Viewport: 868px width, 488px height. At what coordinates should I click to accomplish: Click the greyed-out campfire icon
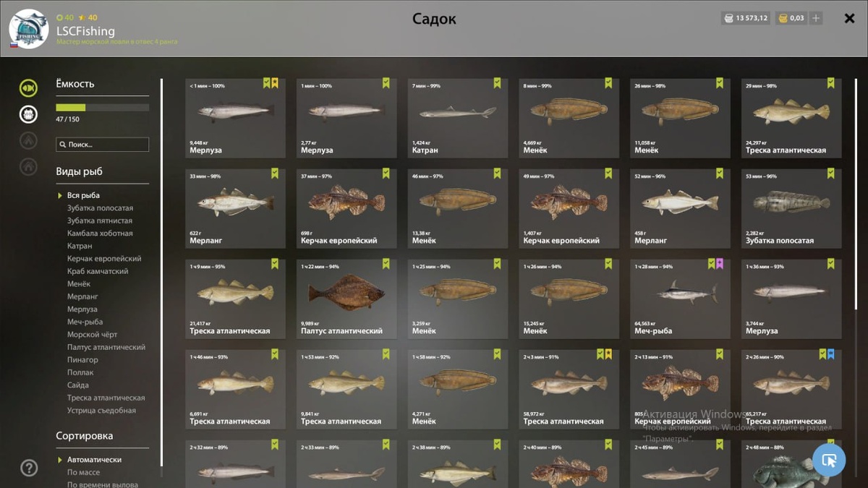[x=28, y=140]
